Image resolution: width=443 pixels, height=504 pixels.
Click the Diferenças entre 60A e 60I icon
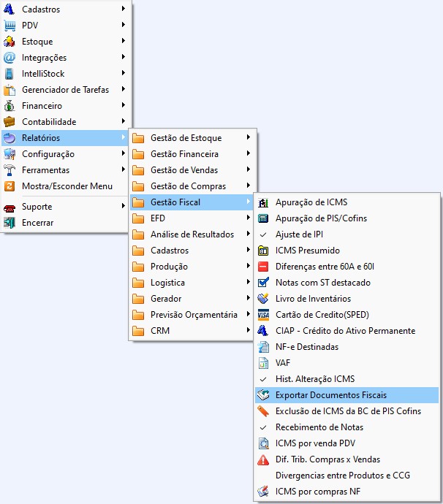pos(264,267)
